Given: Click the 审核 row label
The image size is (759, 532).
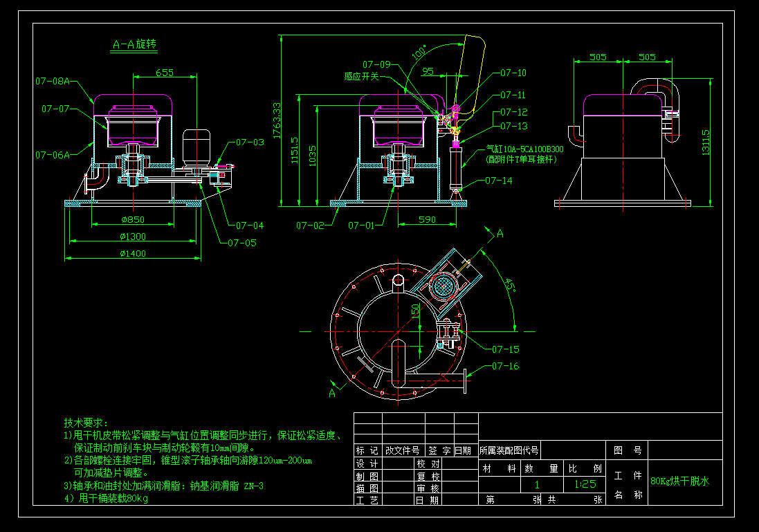Looking at the screenshot, I should click(428, 488).
